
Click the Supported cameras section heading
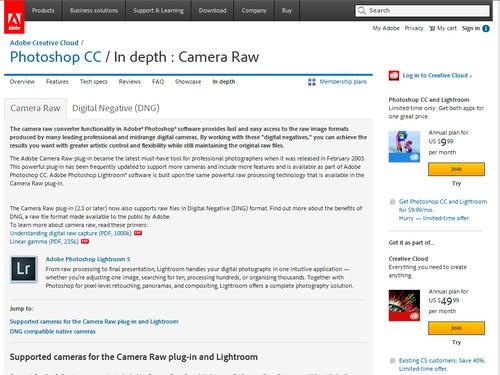tap(134, 357)
